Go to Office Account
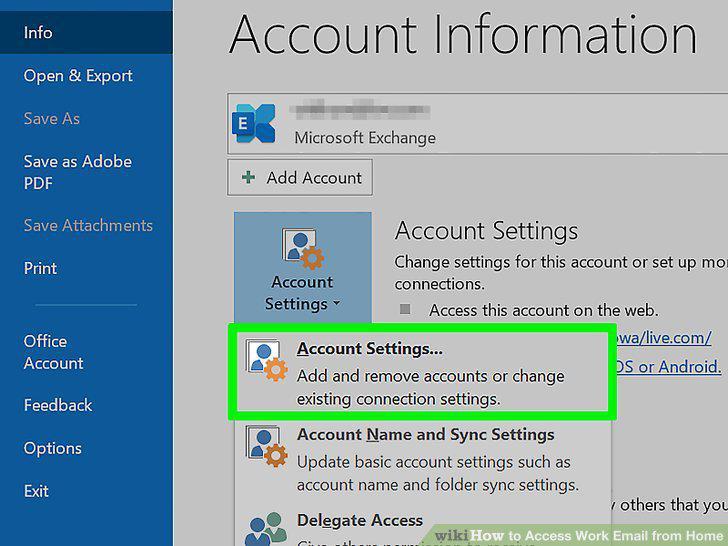The height and width of the screenshot is (546, 728). [x=53, y=352]
